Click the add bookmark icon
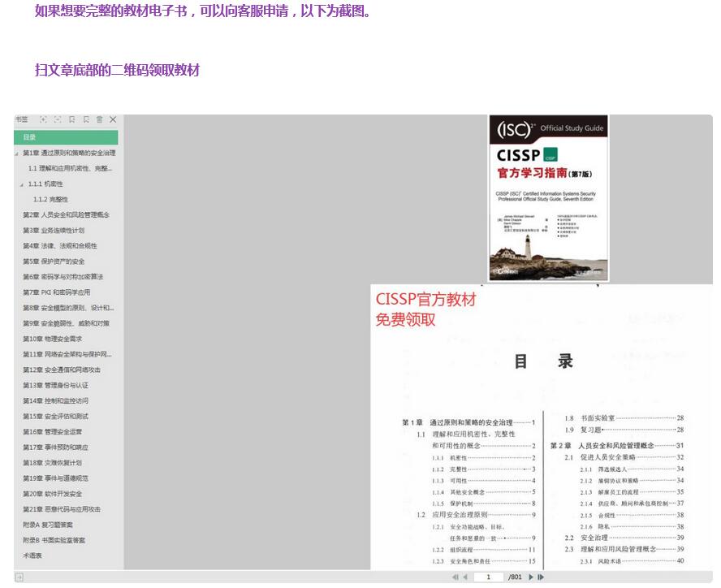Screen dimensions: 721x588 point(71,119)
